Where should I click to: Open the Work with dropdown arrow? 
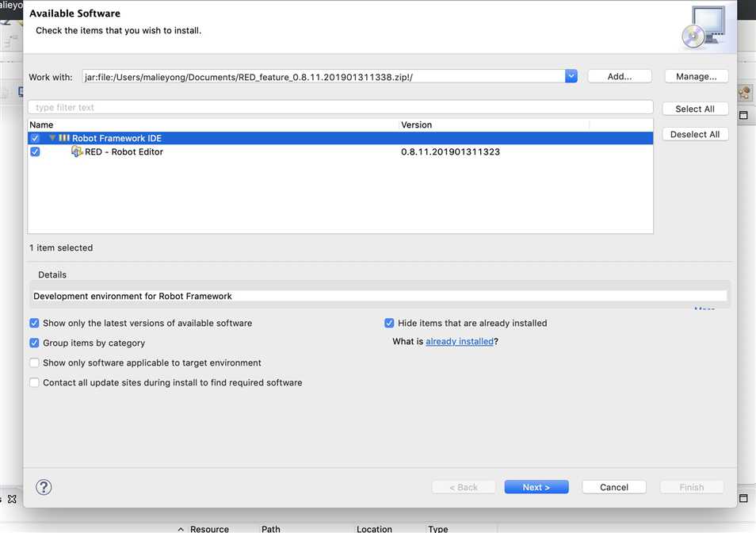click(571, 76)
